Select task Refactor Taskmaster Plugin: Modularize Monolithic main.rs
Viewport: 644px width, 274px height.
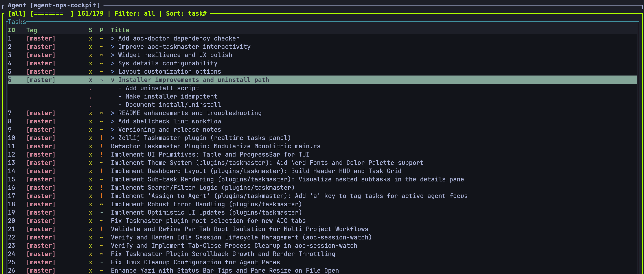pos(216,146)
